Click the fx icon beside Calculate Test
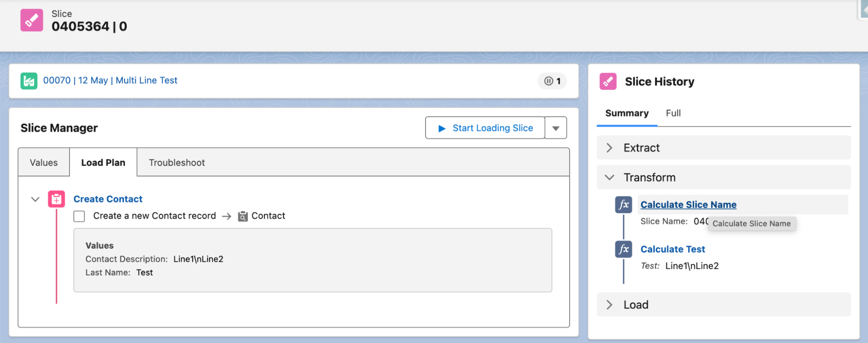 (x=623, y=249)
